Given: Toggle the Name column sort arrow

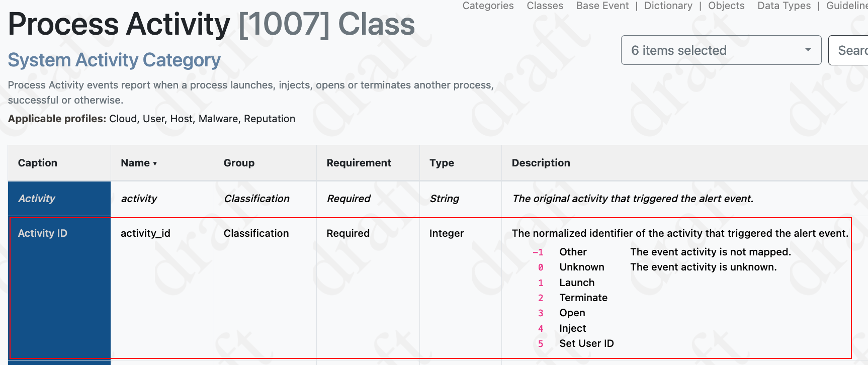Looking at the screenshot, I should (x=154, y=163).
